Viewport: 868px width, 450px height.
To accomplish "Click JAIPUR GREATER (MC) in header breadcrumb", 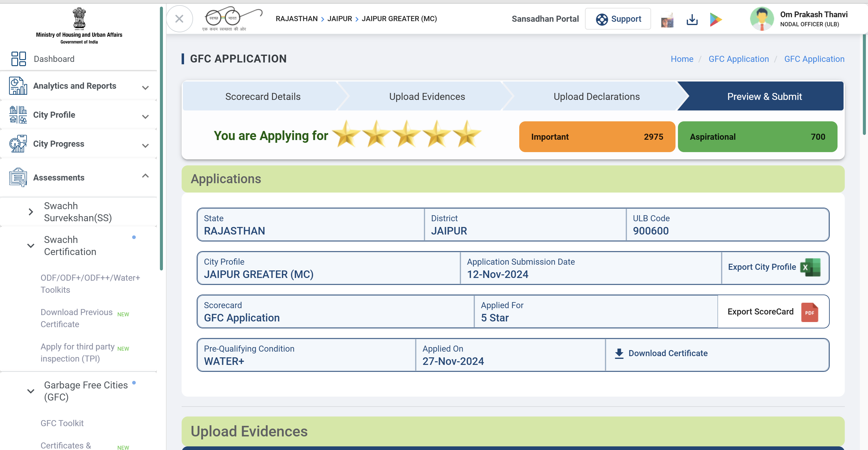I will [399, 18].
